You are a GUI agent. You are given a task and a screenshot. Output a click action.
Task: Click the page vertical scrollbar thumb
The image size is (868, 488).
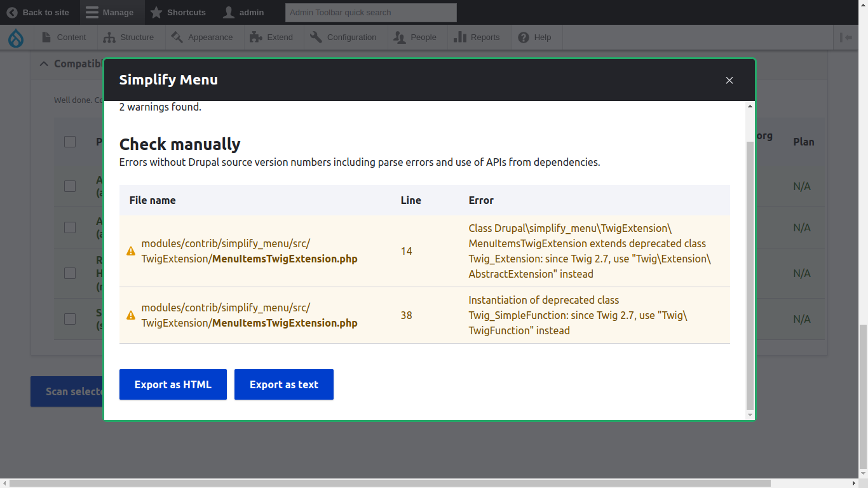863,397
